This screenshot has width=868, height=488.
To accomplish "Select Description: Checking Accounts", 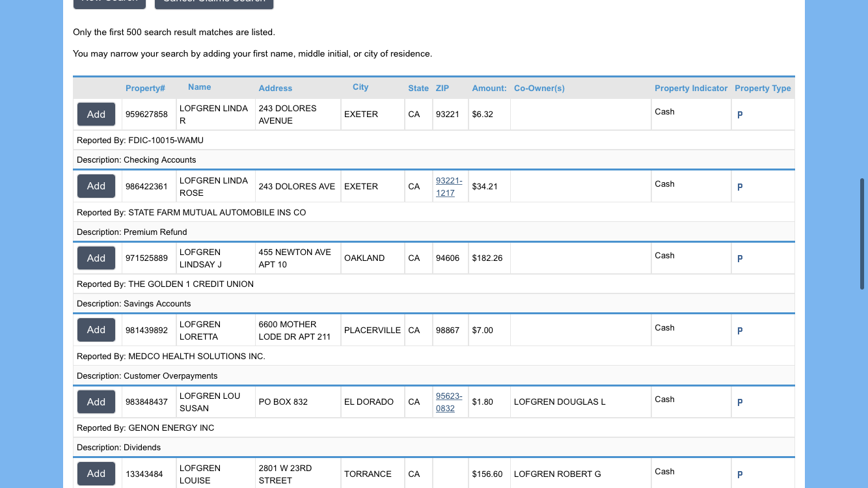I will point(137,160).
